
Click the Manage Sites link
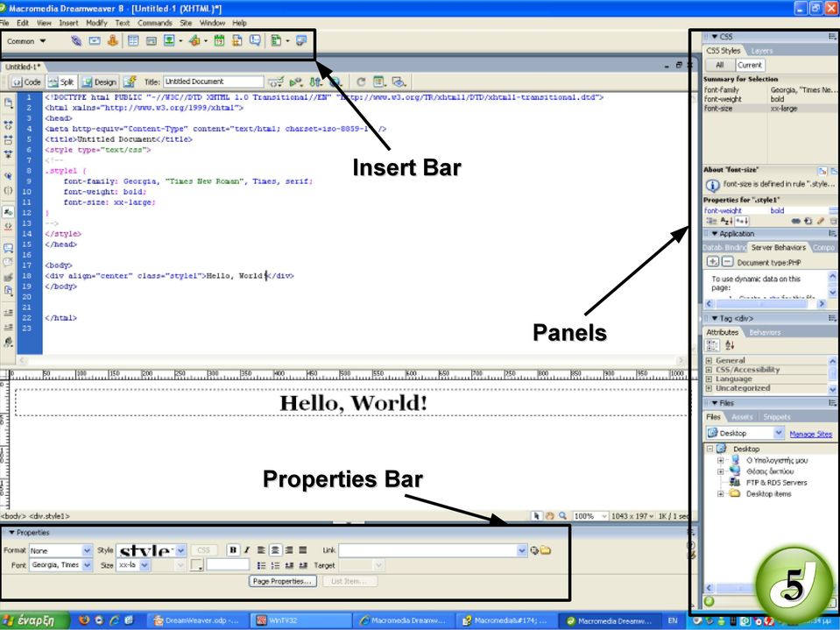810,434
